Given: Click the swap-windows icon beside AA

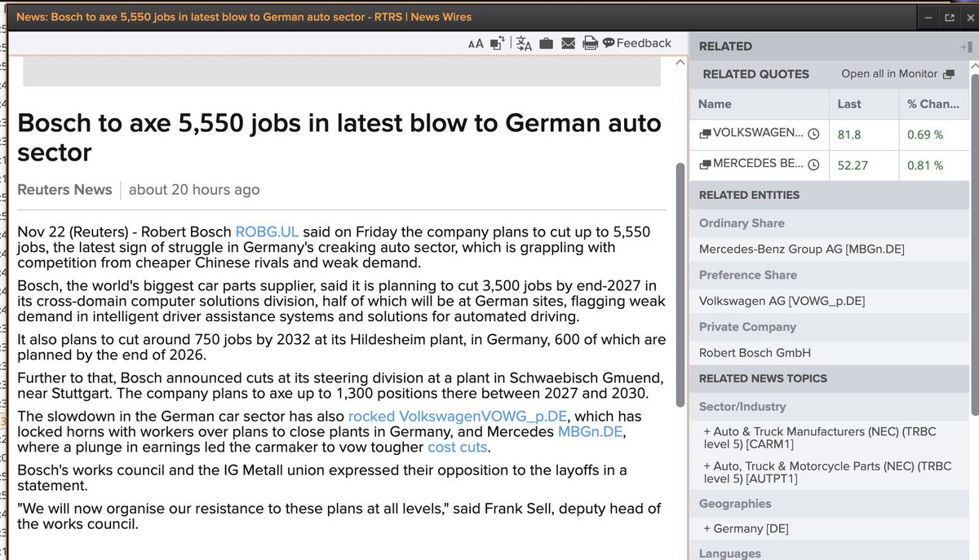Looking at the screenshot, I should [x=498, y=43].
